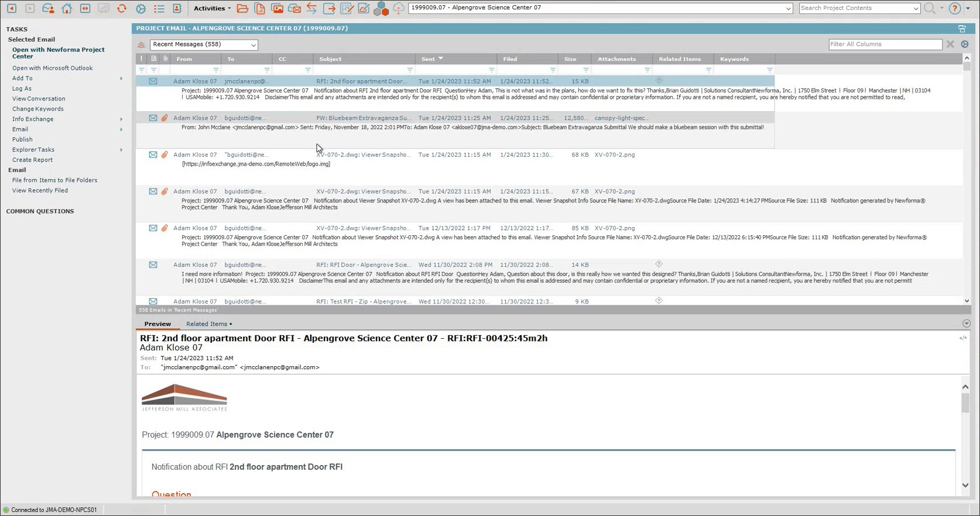
Task: Click the pencil edit icon in the toolbar
Action: [364, 8]
